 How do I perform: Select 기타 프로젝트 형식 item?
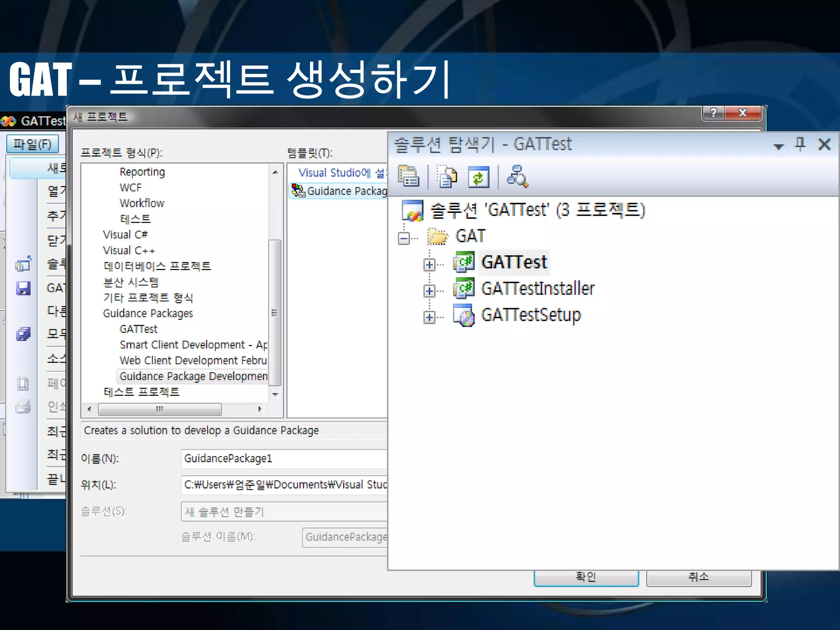tap(148, 297)
